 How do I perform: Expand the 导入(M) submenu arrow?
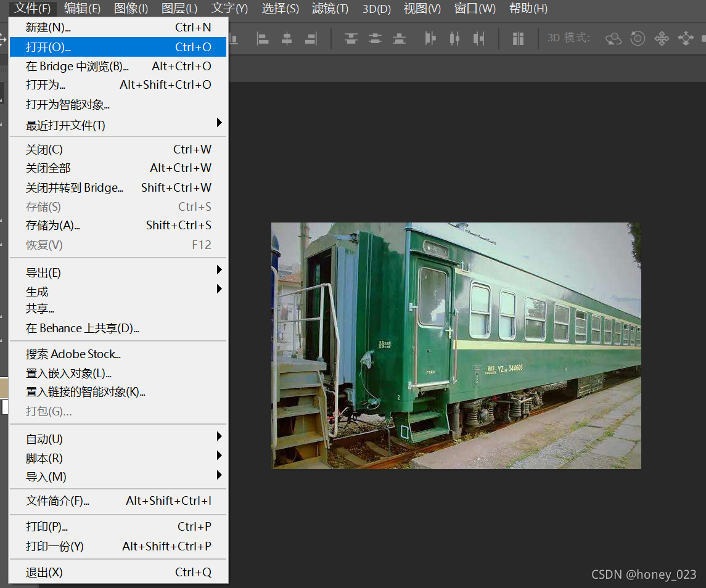[x=220, y=475]
